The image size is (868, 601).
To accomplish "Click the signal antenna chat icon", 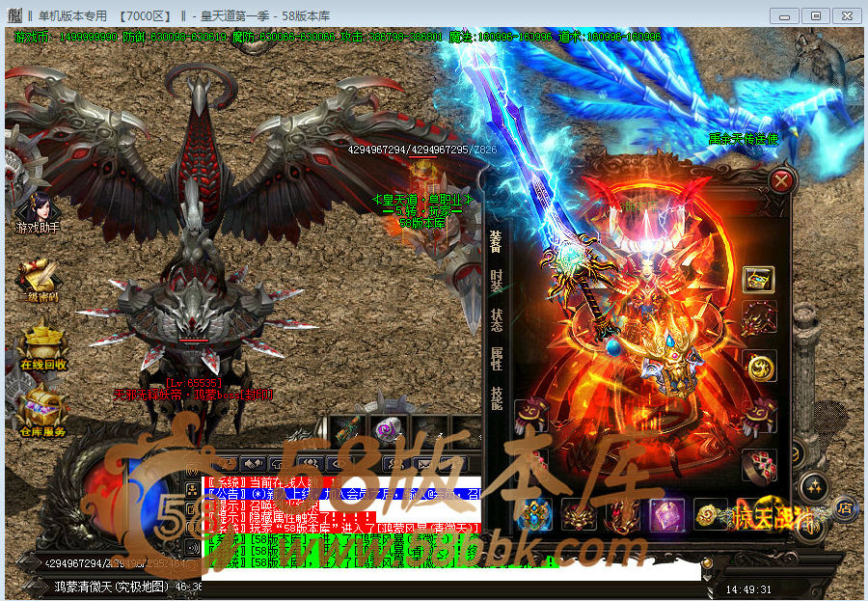I will 192,470.
